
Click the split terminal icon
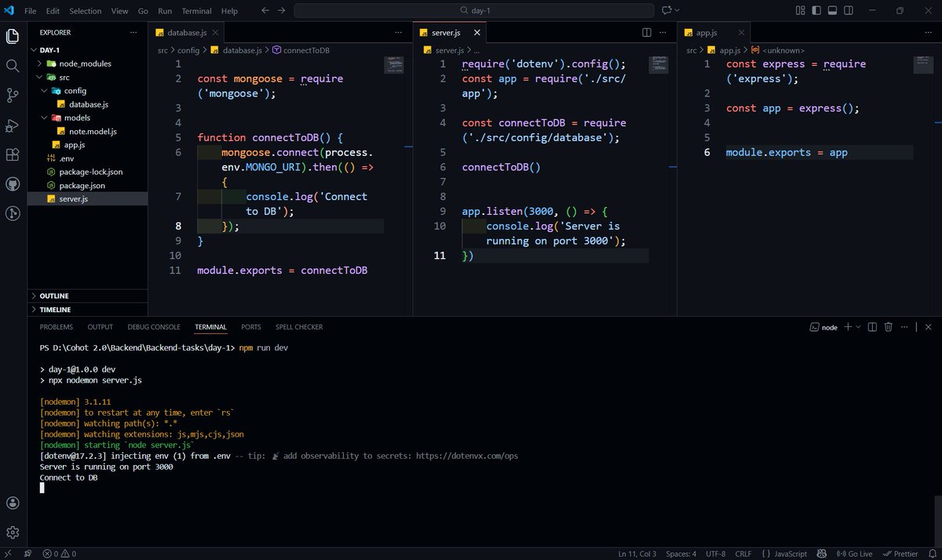pyautogui.click(x=872, y=327)
